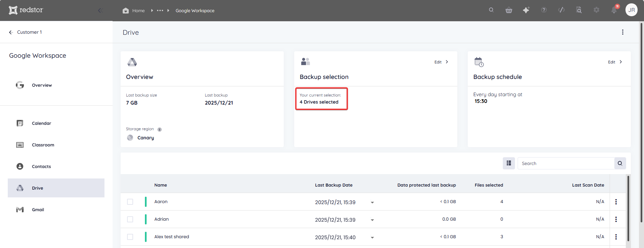Open the Gmail sidebar item

(56, 210)
